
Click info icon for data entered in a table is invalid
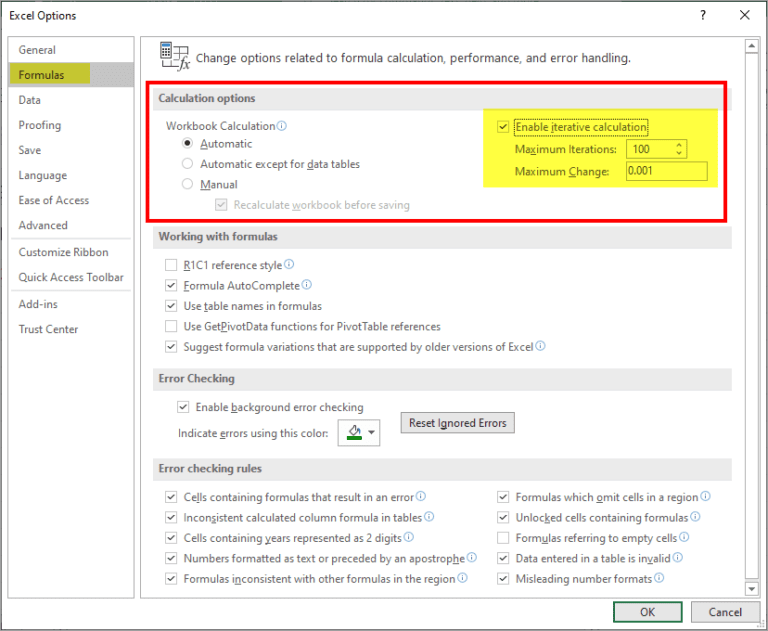pyautogui.click(x=677, y=558)
